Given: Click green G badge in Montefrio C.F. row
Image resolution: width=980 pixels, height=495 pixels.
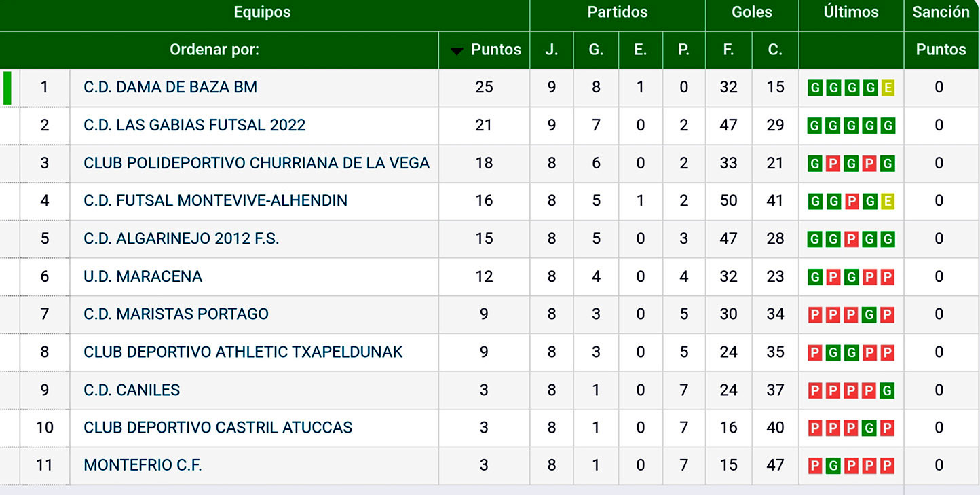Looking at the screenshot, I should click(x=833, y=466).
